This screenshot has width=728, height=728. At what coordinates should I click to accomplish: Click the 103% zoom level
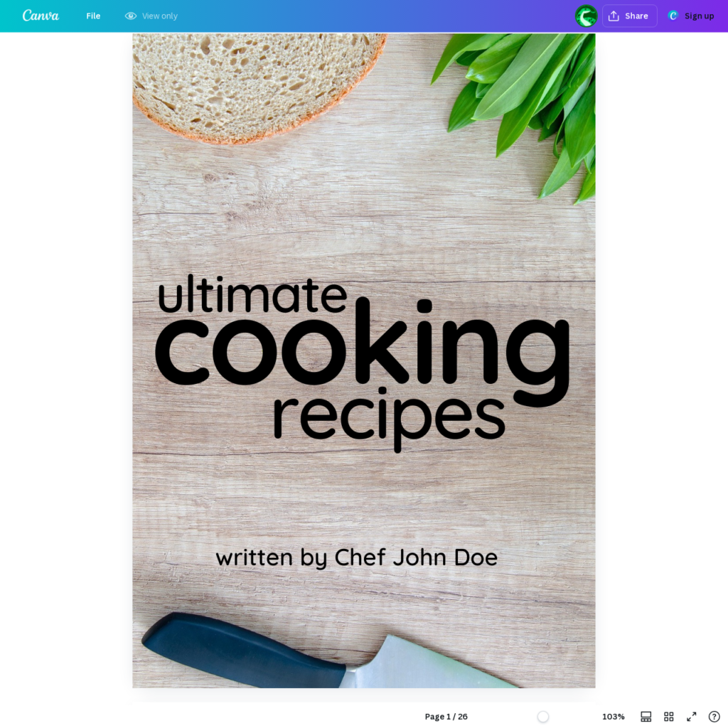click(x=613, y=717)
